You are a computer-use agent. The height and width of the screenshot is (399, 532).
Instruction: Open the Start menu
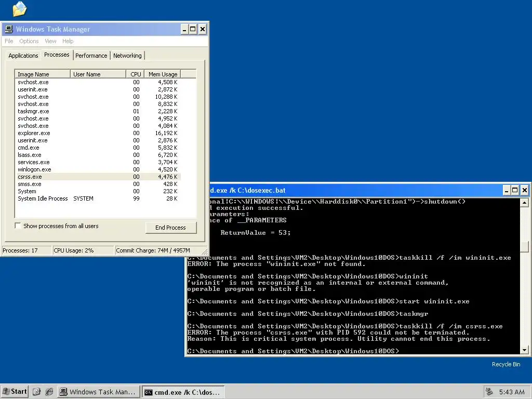pos(15,392)
